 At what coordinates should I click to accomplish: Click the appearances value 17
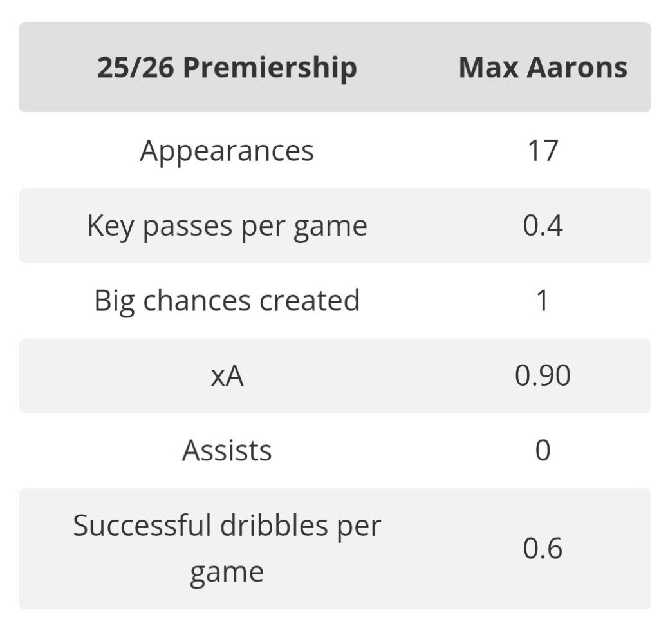(543, 151)
